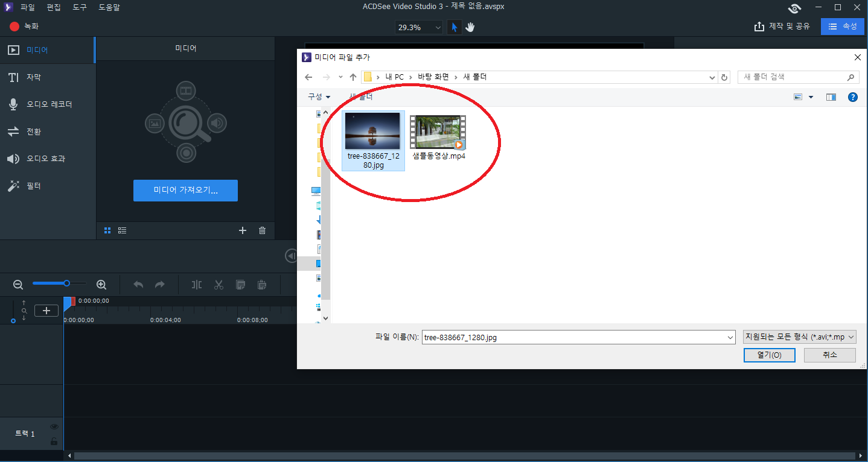Screen dimensions: 868x462
Task: Select the arrow pointer tool
Action: [x=455, y=27]
